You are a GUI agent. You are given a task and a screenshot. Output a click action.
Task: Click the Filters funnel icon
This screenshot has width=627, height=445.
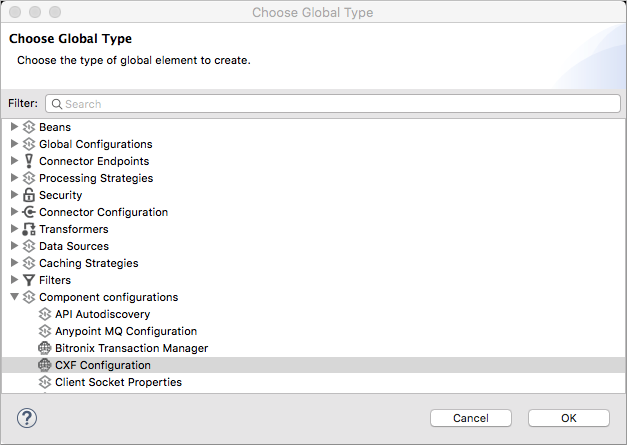pos(29,280)
